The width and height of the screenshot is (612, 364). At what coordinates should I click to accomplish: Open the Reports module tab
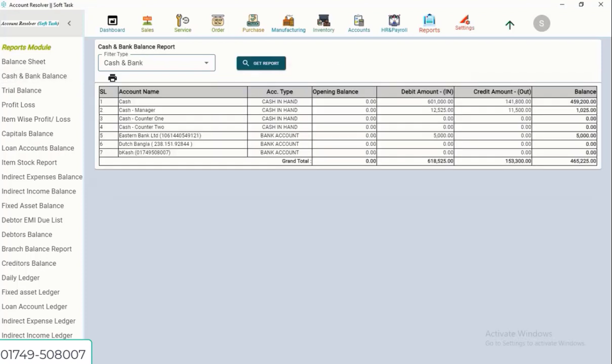(x=429, y=22)
